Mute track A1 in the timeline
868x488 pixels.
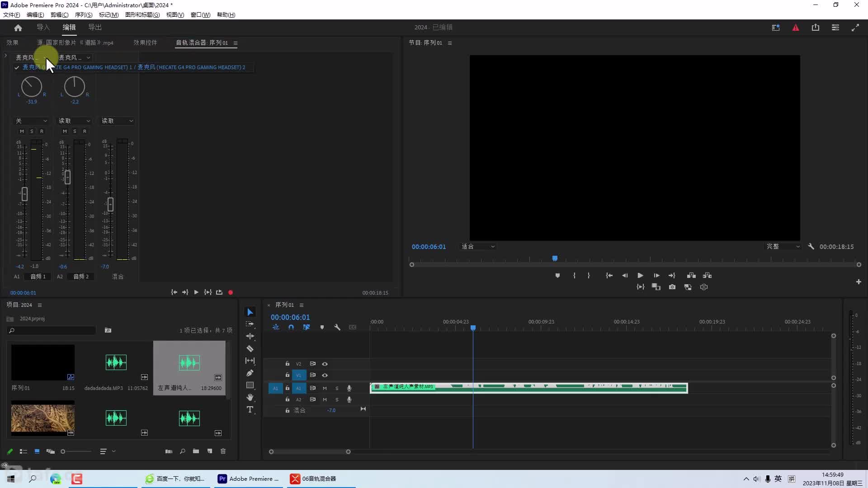(x=325, y=388)
